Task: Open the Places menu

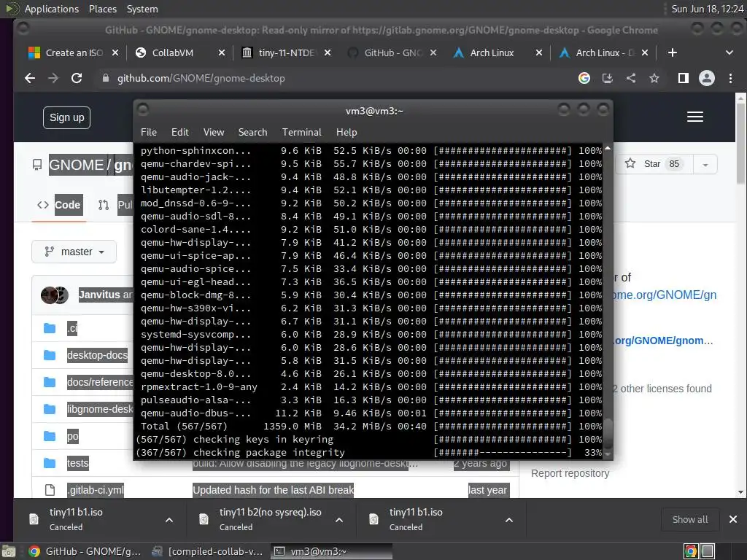Action: pyautogui.click(x=102, y=9)
